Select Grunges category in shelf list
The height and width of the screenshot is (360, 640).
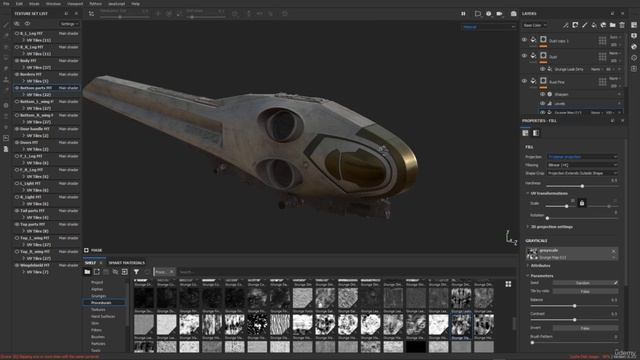point(99,296)
